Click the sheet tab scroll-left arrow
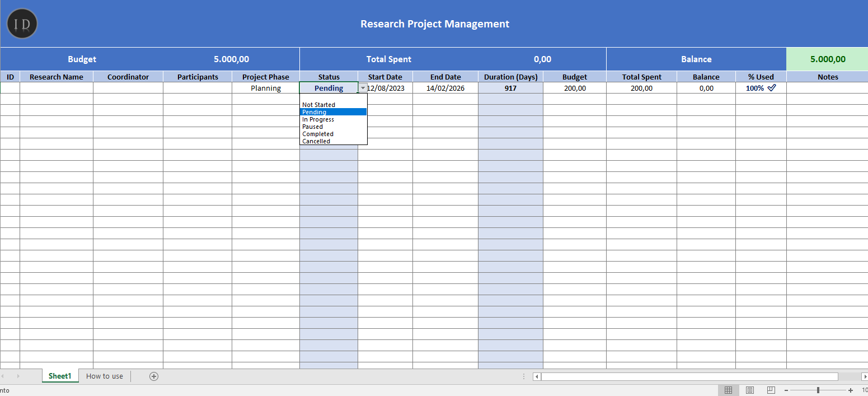Image resolution: width=868 pixels, height=396 pixels. [x=3, y=376]
